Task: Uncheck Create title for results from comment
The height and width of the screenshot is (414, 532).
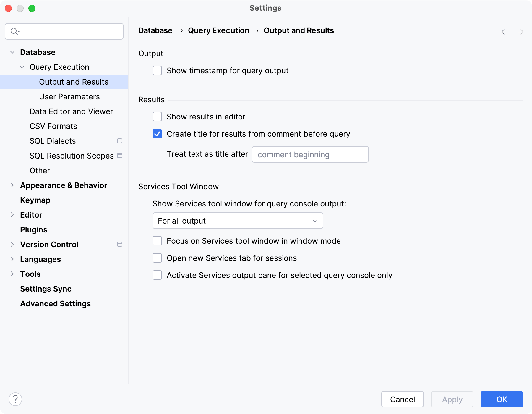Action: coord(157,134)
